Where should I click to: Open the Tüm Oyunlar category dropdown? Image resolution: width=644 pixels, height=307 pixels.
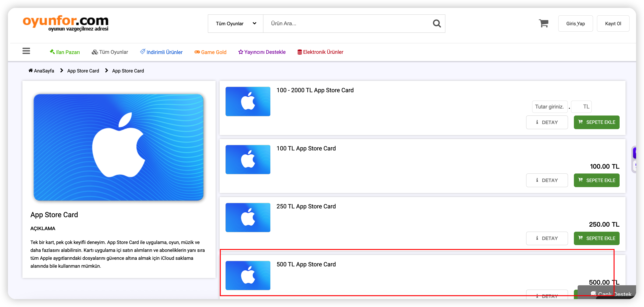pos(235,23)
